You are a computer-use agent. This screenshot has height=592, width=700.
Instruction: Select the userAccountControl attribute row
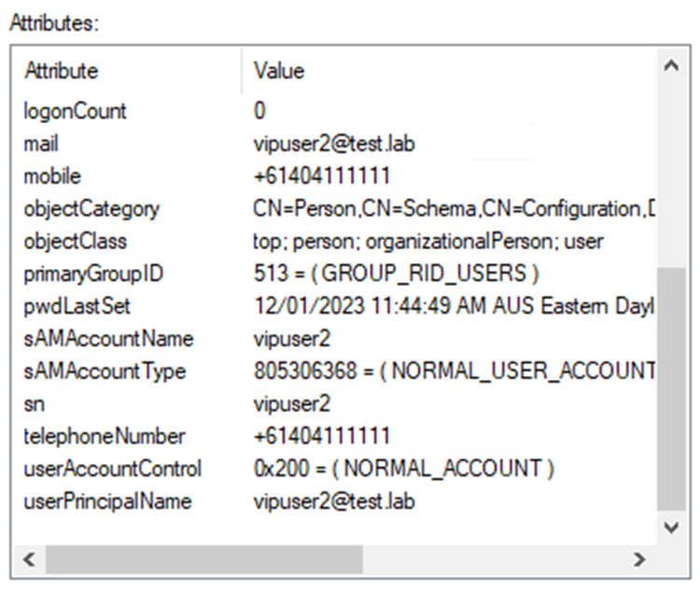click(x=112, y=469)
